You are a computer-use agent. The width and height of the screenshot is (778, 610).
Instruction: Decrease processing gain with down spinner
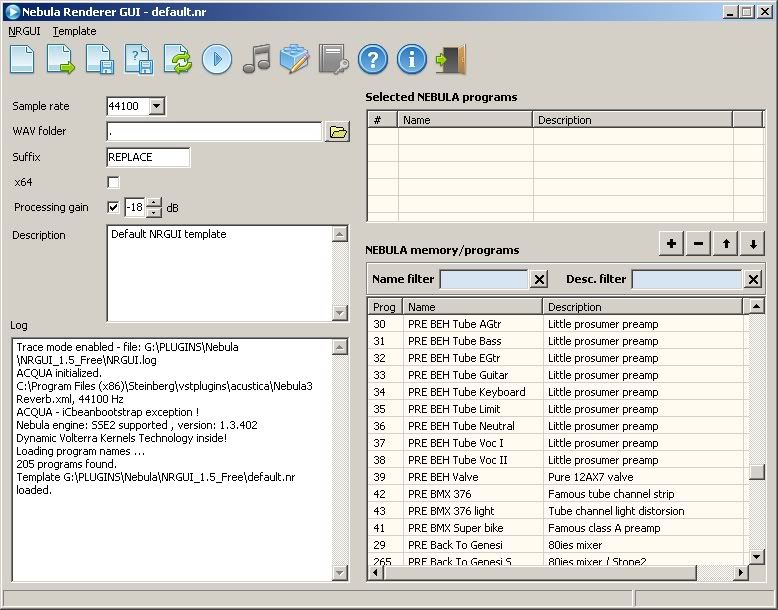pos(154,212)
